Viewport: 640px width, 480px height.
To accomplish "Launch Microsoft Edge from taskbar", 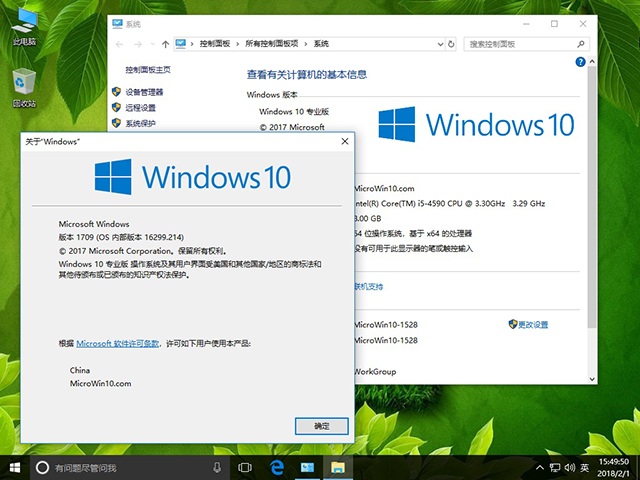I will click(277, 468).
